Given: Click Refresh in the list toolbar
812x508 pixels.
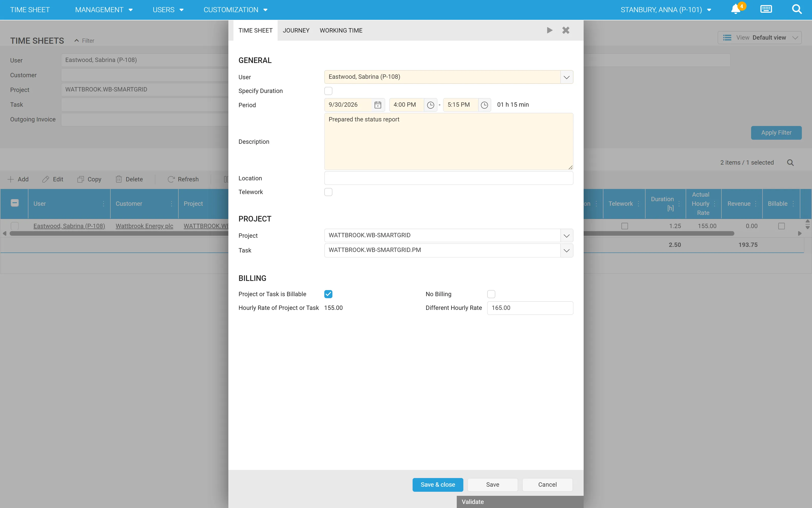Looking at the screenshot, I should [183, 179].
